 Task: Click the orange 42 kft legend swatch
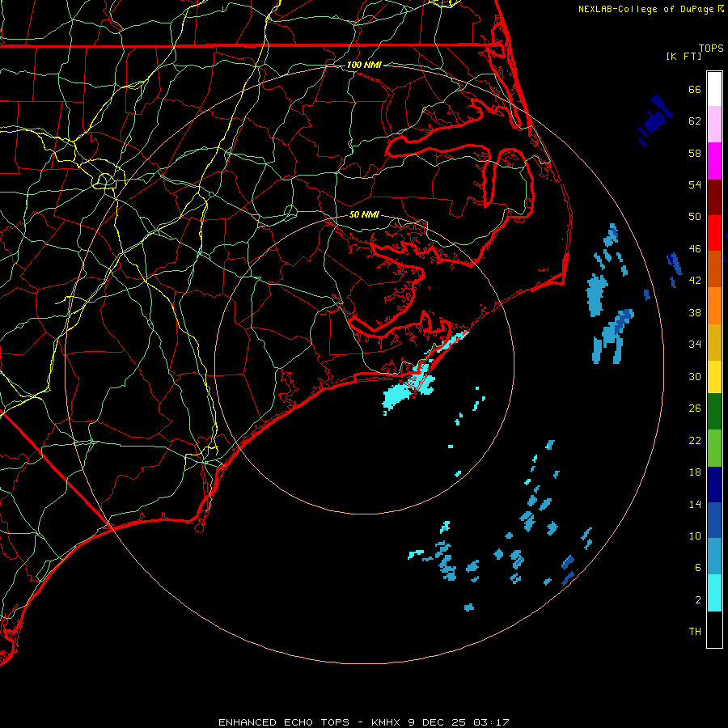714,306
